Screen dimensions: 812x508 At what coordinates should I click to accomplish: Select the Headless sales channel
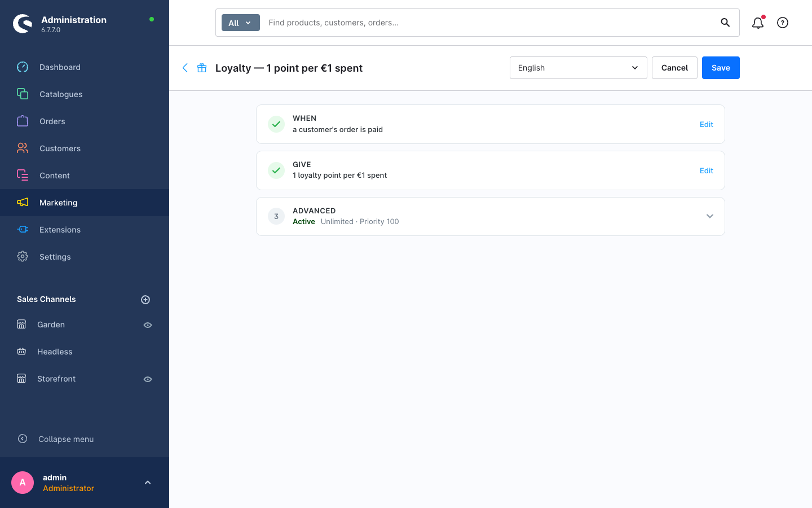[x=55, y=352]
